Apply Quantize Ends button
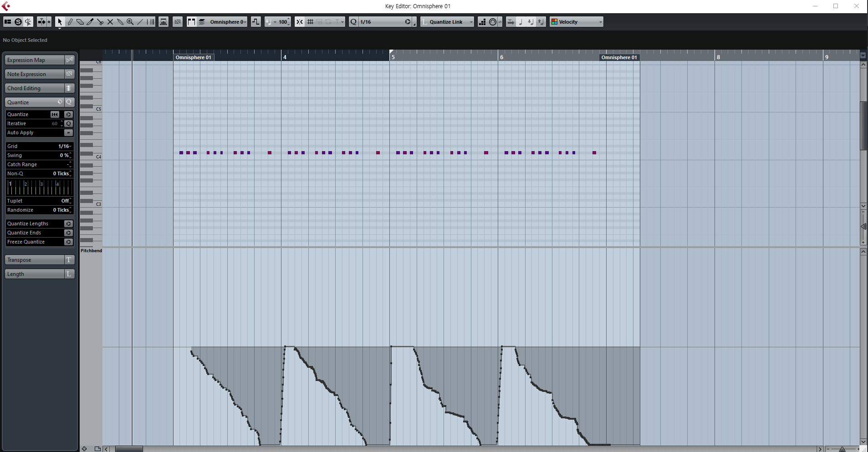Viewport: 868px width, 452px height. coord(68,233)
